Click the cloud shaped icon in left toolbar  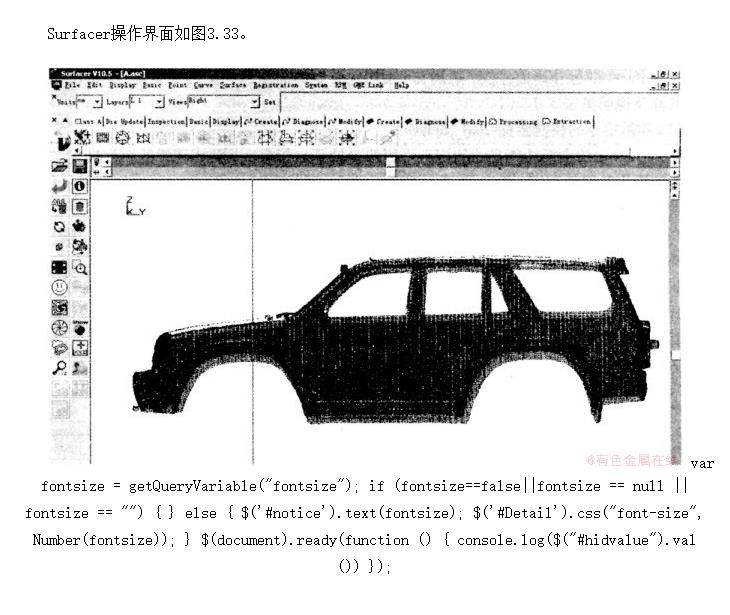59,348
